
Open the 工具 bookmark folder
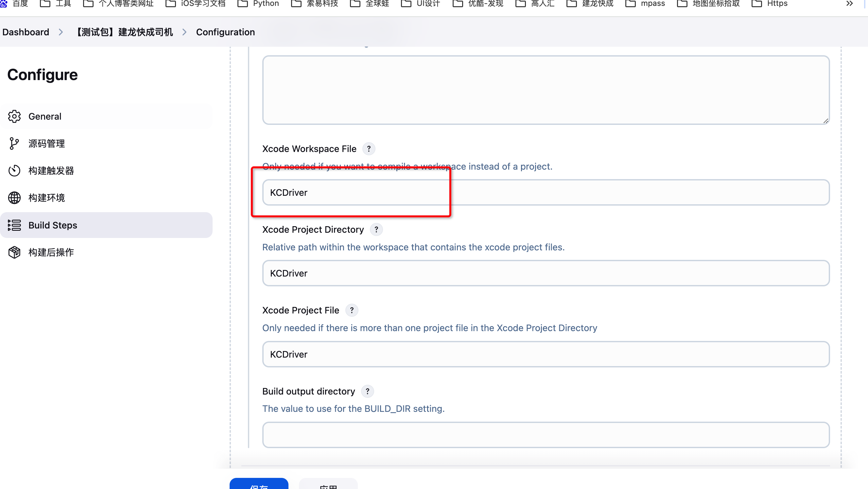[x=56, y=4]
